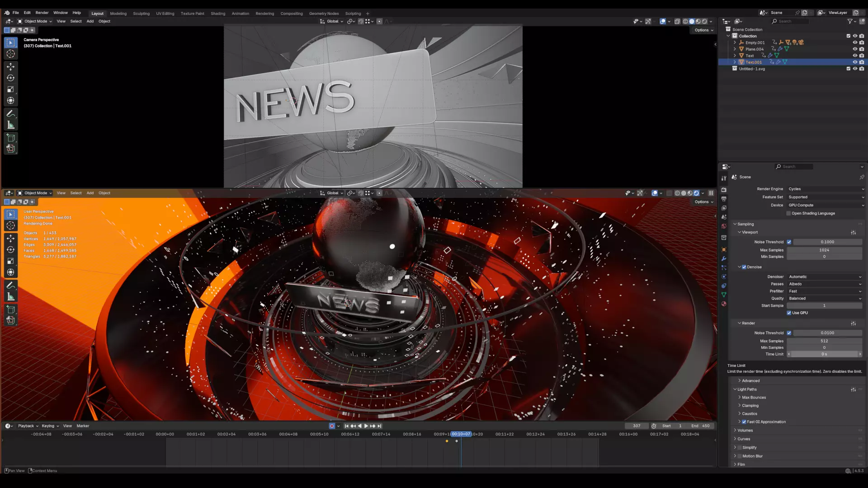Select the Rotate tool in the upper viewport
Viewport: 868px width, 488px height.
click(x=11, y=78)
